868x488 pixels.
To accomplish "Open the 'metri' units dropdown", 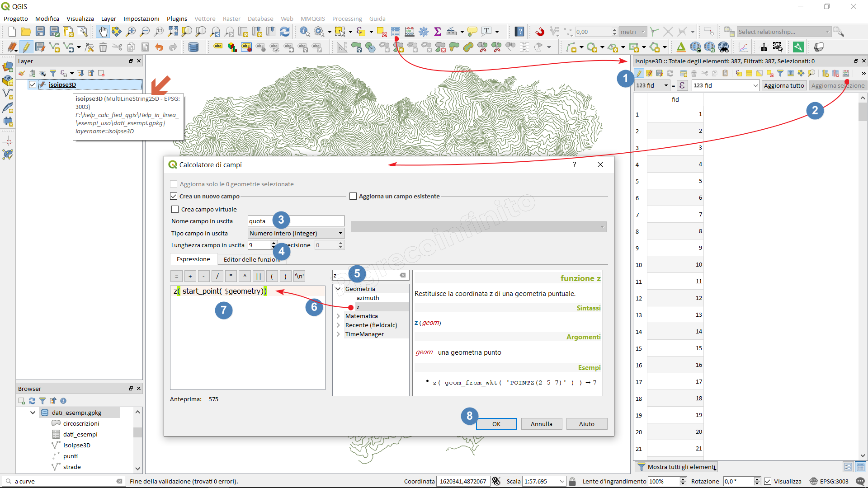I will 632,32.
